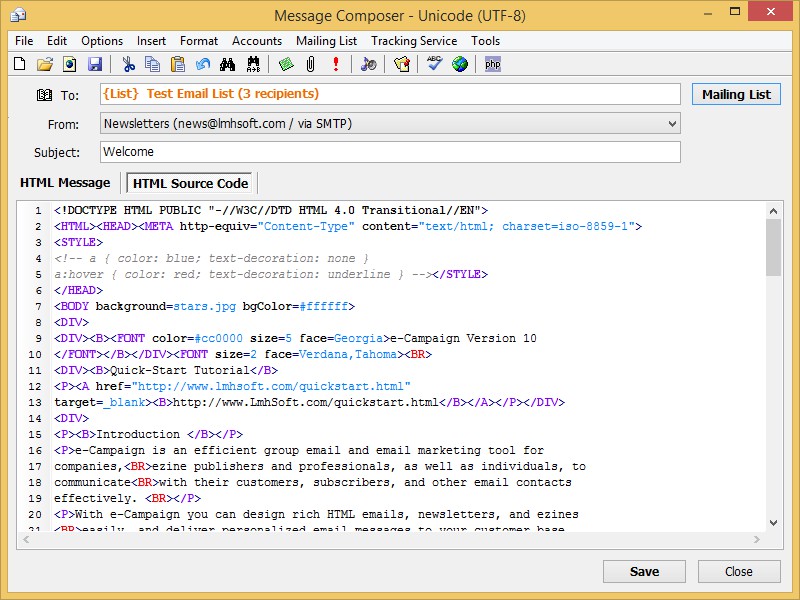The height and width of the screenshot is (600, 800).
Task: Open Find using the binoculars icon
Action: [228, 64]
